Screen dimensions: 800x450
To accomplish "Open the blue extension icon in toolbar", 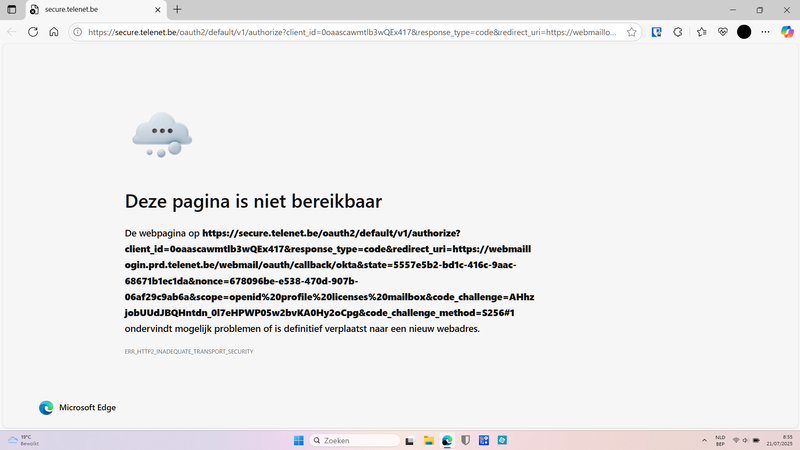I will tap(657, 32).
